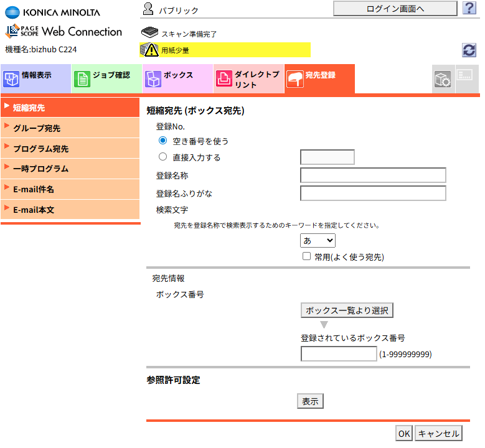
Task: Focus the ボックス番号 input field
Action: 339,353
